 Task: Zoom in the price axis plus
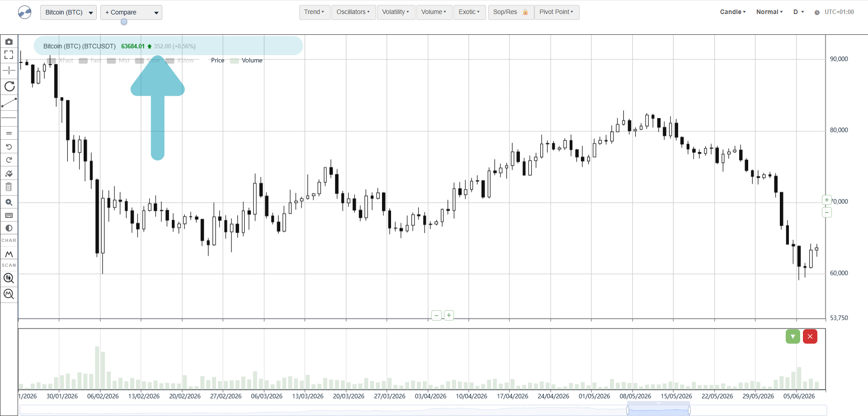827,200
